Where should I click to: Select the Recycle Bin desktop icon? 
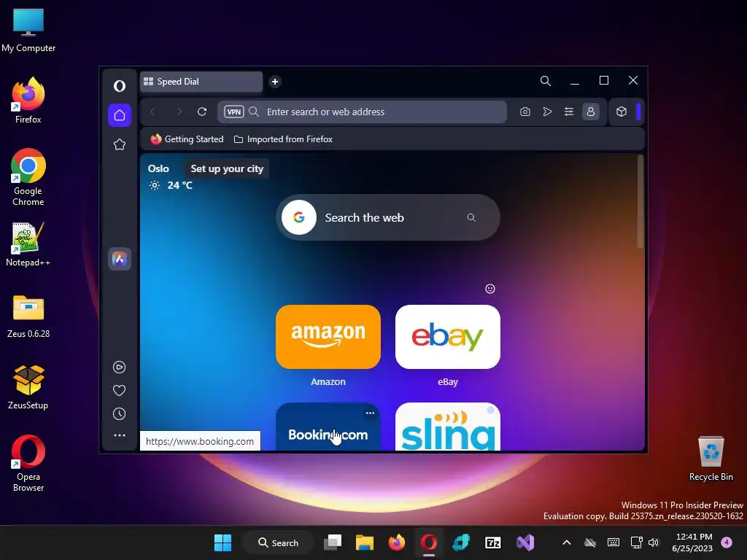[711, 458]
